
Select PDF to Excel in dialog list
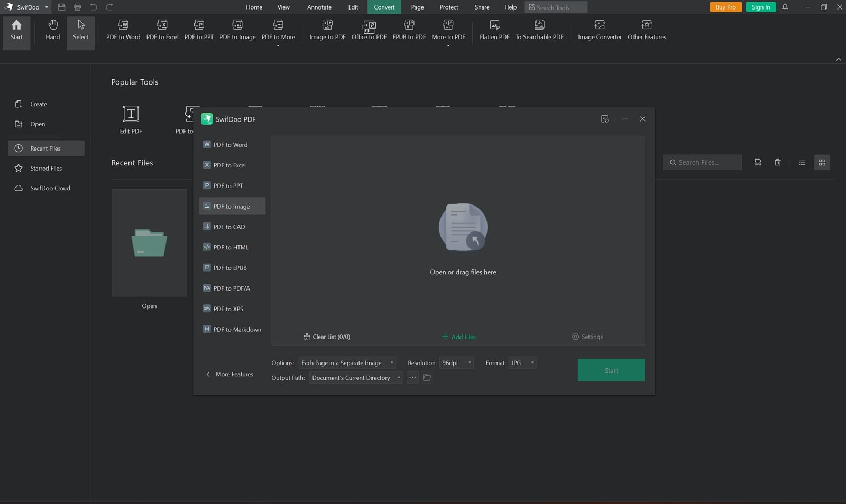pyautogui.click(x=232, y=165)
